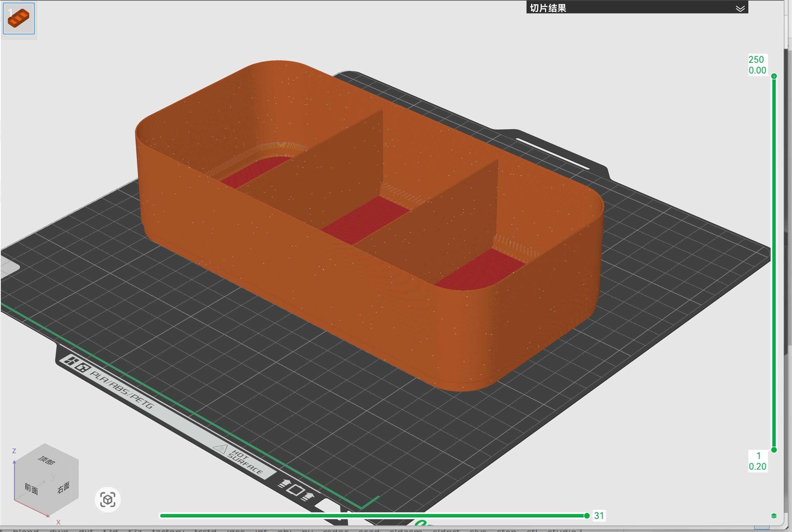
Task: Expand the 切片结果 panel chevron
Action: pos(740,9)
